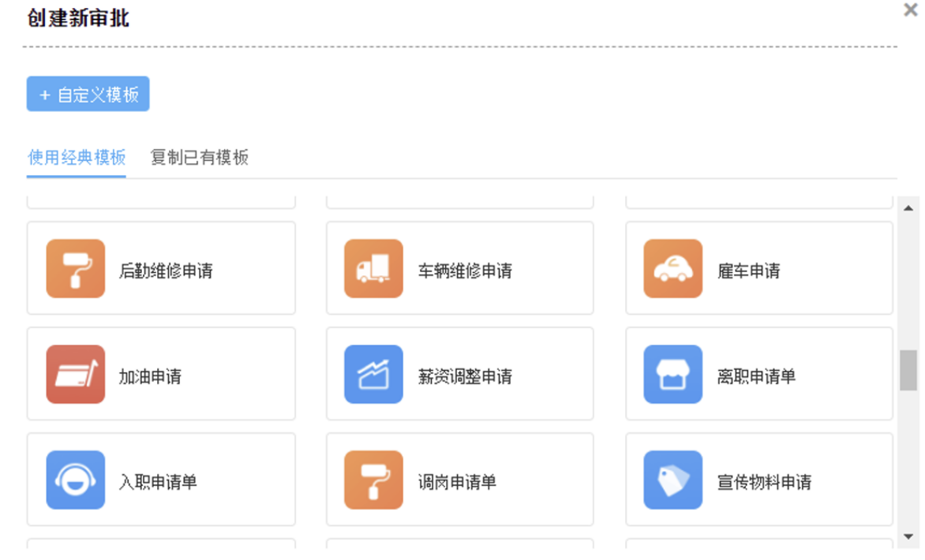
Task: Open the 雇车申请 template label
Action: point(748,271)
